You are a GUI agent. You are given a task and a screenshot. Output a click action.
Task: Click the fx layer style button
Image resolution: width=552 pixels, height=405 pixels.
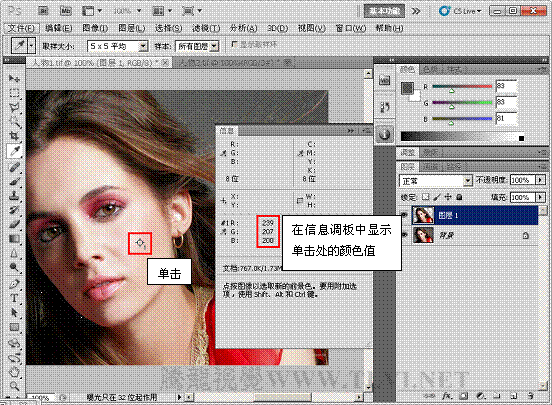pos(447,396)
